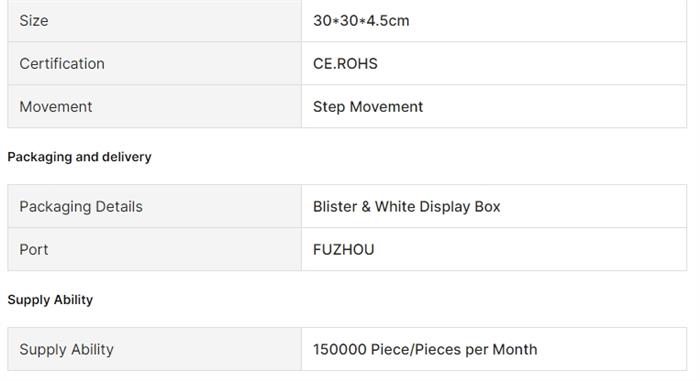Select the Supply Ability row label
This screenshot has width=700, height=381.
154,349
